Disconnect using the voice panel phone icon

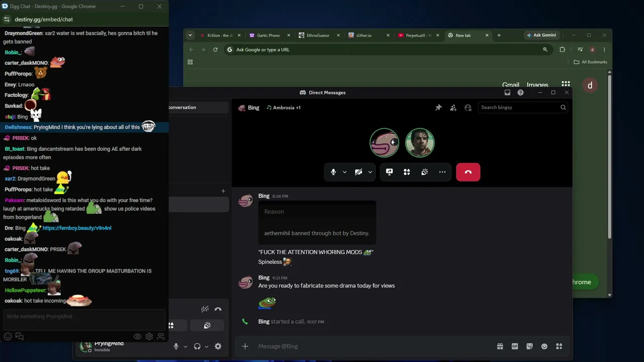pyautogui.click(x=218, y=309)
